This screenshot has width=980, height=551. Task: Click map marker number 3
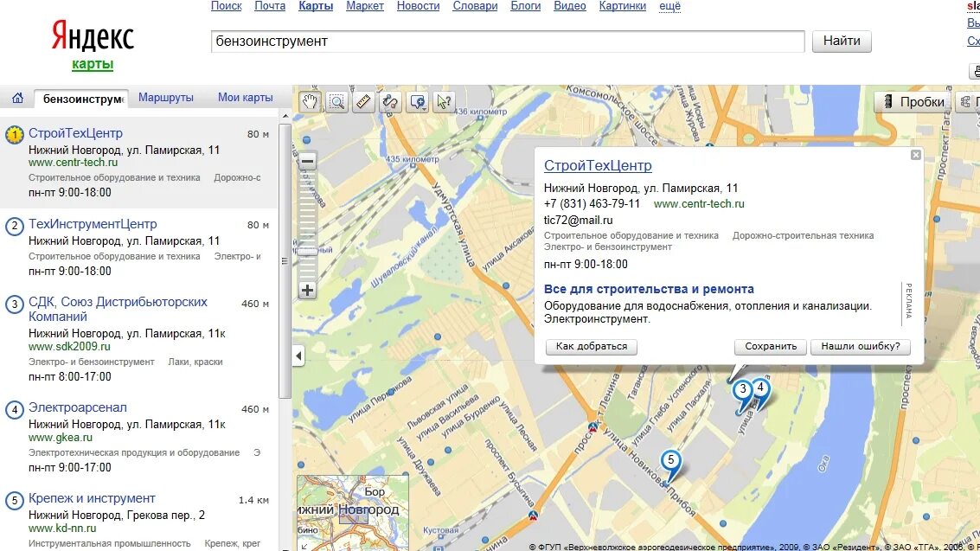point(742,392)
